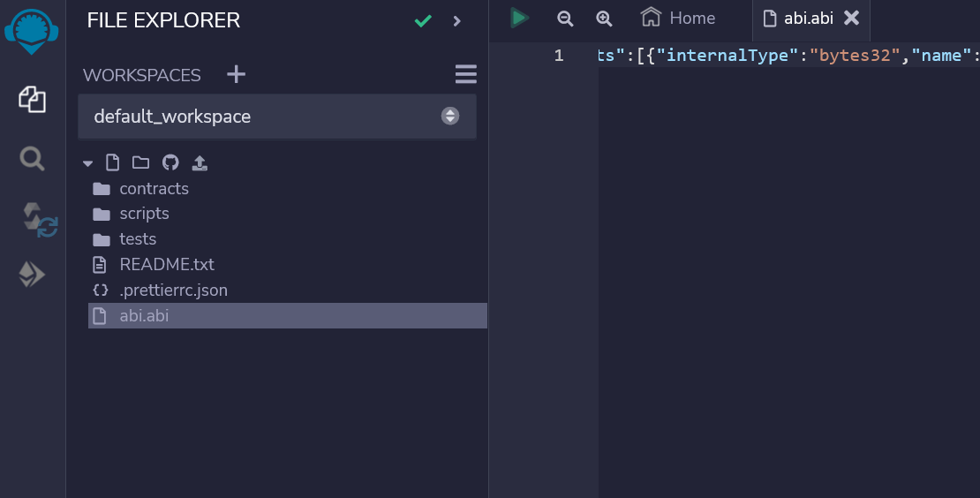The image size is (980, 498).
Task: Zoom out the editor font
Action: click(565, 19)
